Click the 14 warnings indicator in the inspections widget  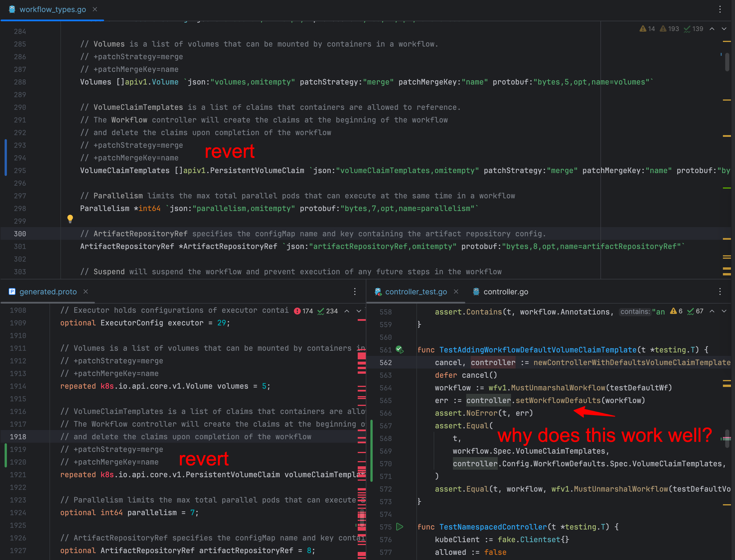tap(647, 29)
